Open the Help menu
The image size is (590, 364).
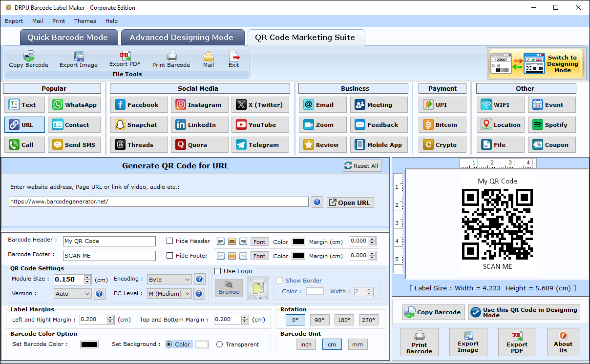111,21
